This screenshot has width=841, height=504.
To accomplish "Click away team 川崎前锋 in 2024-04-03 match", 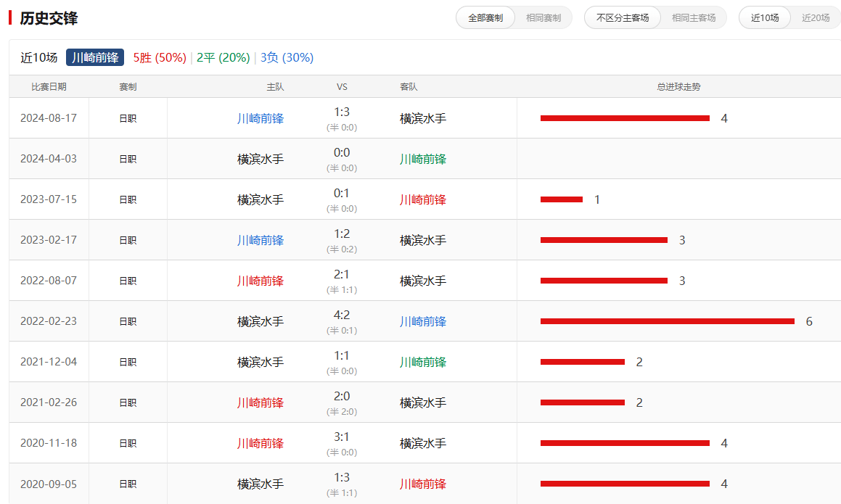I will (423, 159).
